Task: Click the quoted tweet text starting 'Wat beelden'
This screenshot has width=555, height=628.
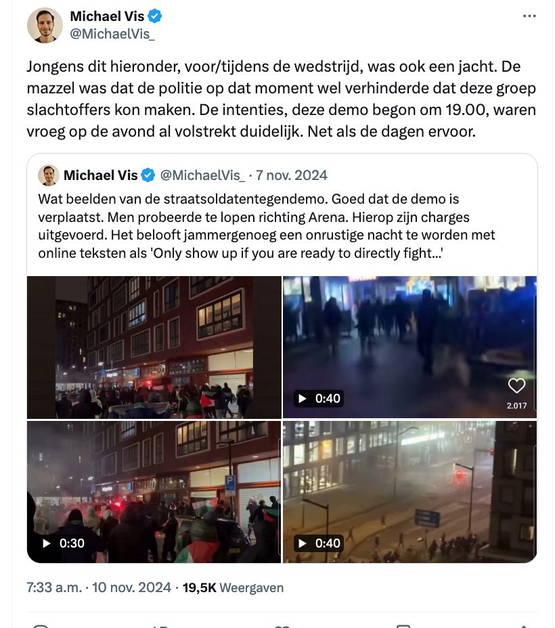Action: click(x=267, y=226)
